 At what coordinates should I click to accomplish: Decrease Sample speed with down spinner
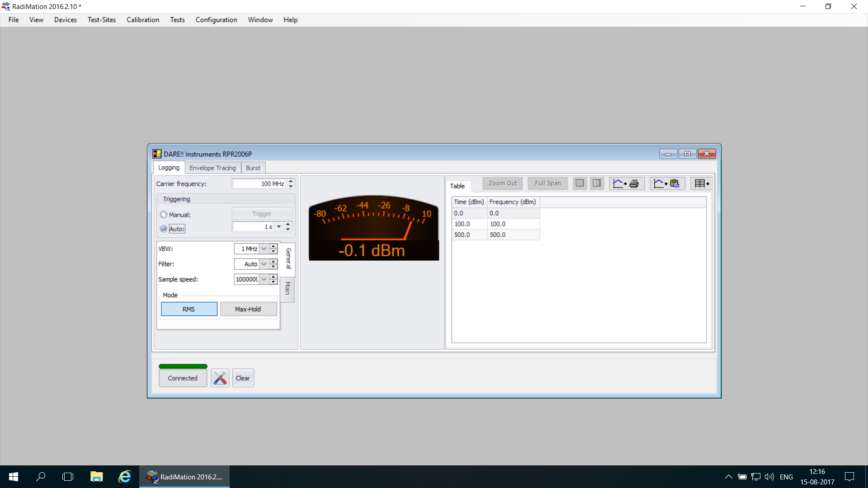click(273, 282)
